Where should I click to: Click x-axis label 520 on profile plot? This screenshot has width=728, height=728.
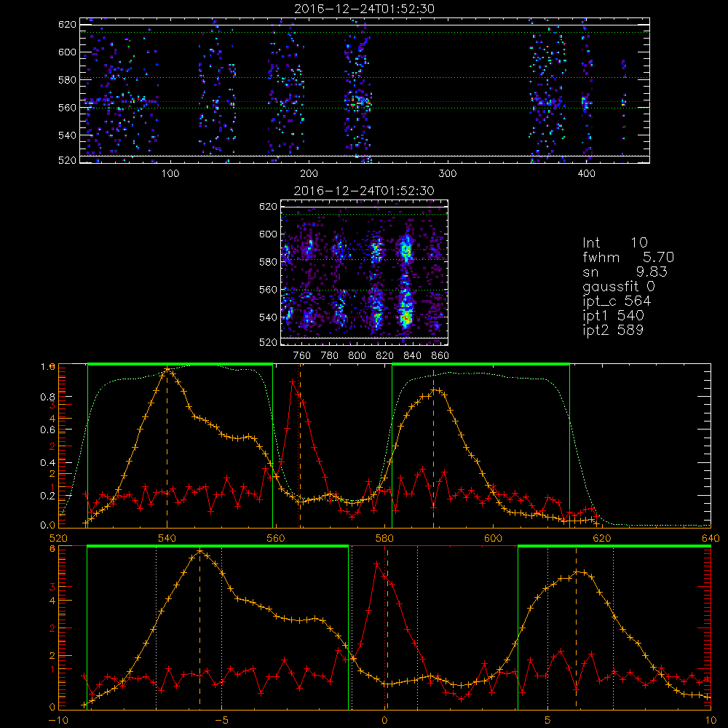click(x=58, y=539)
